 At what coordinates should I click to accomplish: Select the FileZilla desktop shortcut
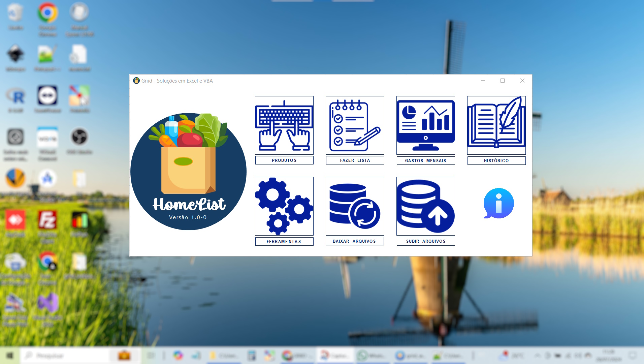click(x=47, y=220)
